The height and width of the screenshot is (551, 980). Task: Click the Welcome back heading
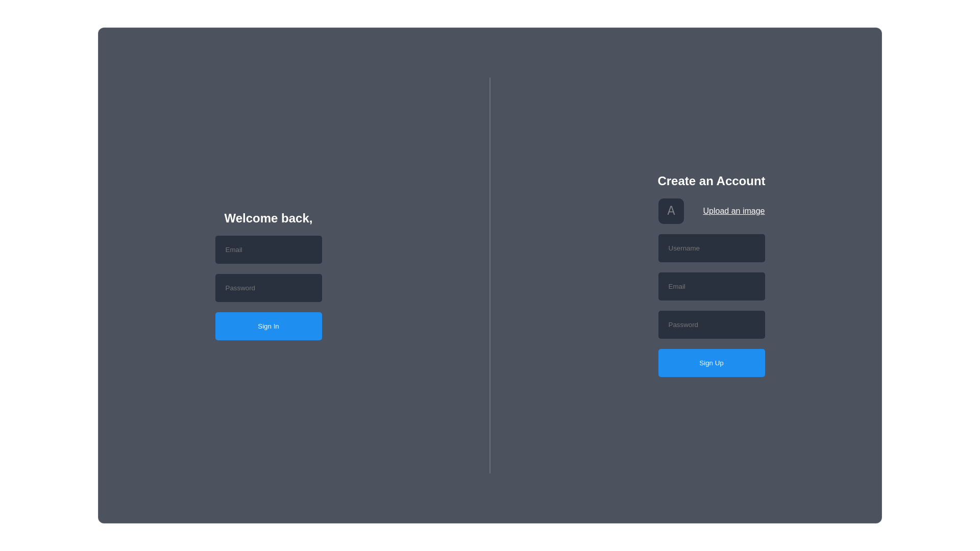268,218
